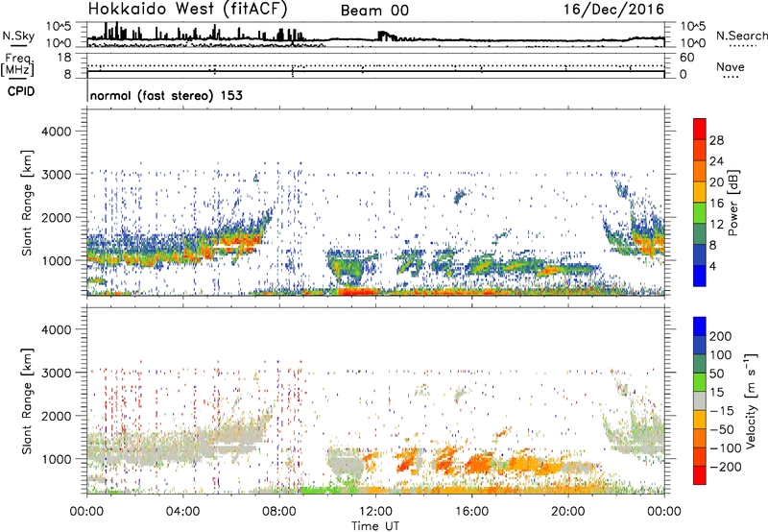Screen dimensions: 768x532
Task: Click the '50' tick on Velocity colorbar
Action: pyautogui.click(x=717, y=374)
